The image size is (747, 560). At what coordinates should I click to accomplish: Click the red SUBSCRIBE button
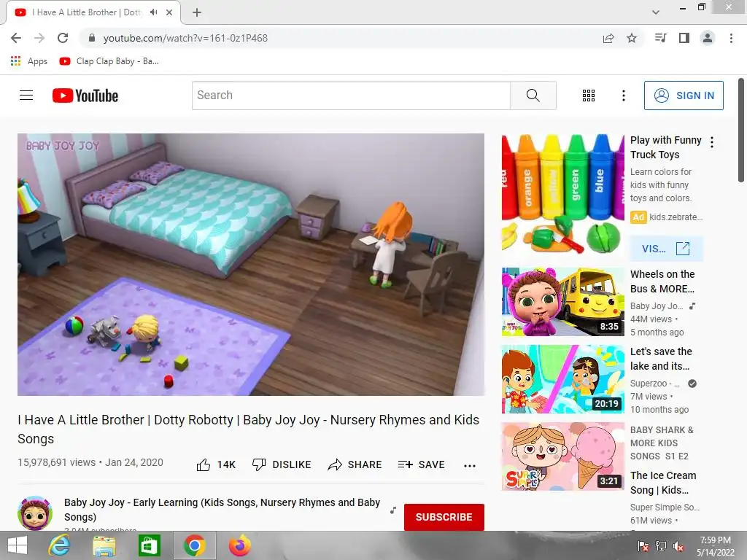click(x=444, y=517)
